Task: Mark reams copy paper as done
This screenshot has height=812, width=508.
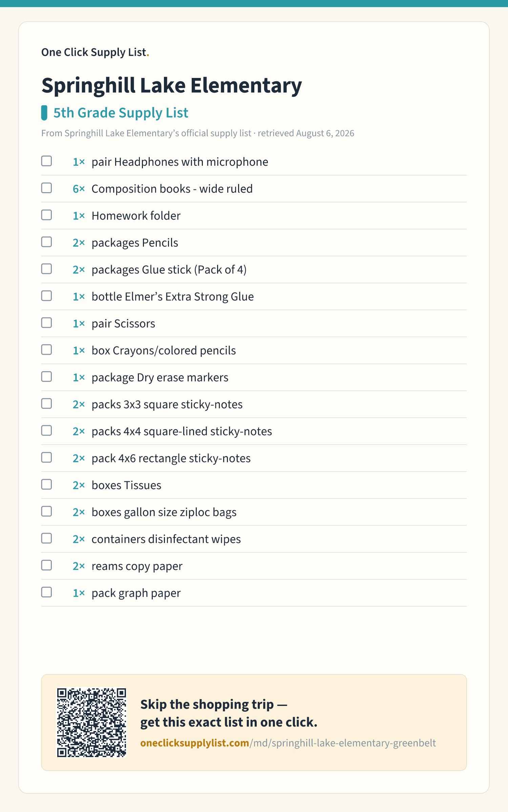Action: coord(46,565)
